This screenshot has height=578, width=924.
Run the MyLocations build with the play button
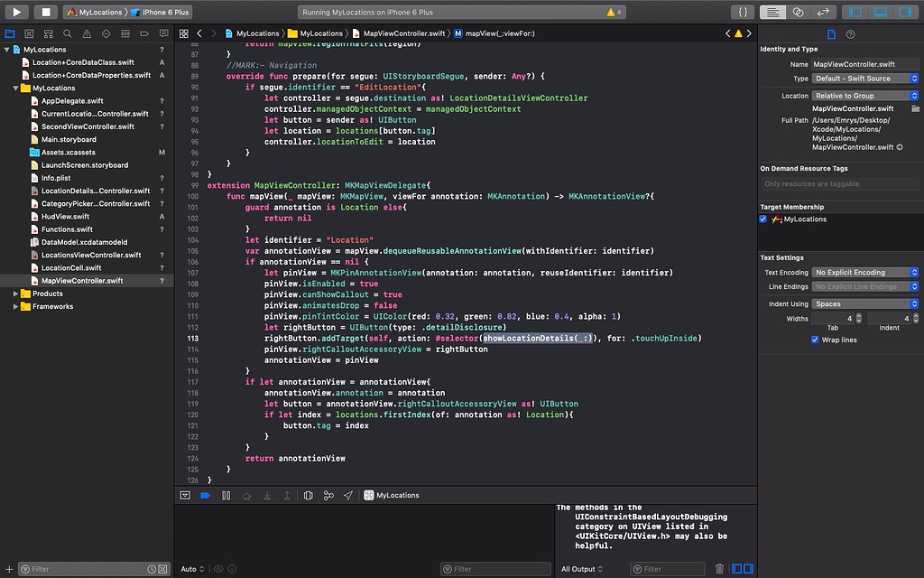tap(16, 12)
